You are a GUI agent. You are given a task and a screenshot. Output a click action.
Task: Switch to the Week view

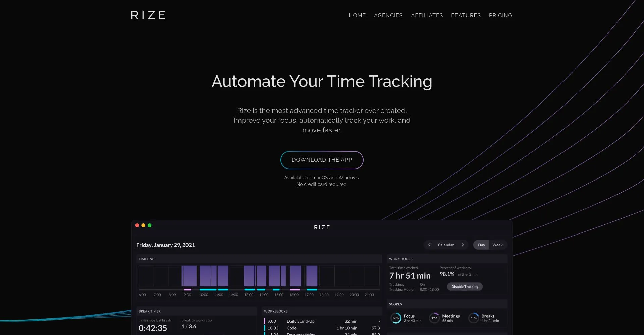(497, 245)
